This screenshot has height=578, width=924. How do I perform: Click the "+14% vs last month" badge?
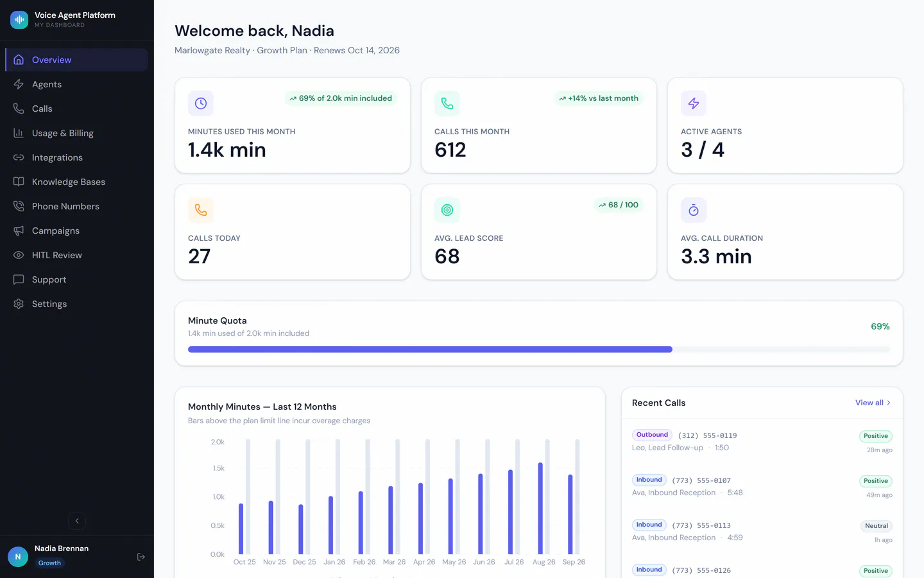(x=599, y=98)
